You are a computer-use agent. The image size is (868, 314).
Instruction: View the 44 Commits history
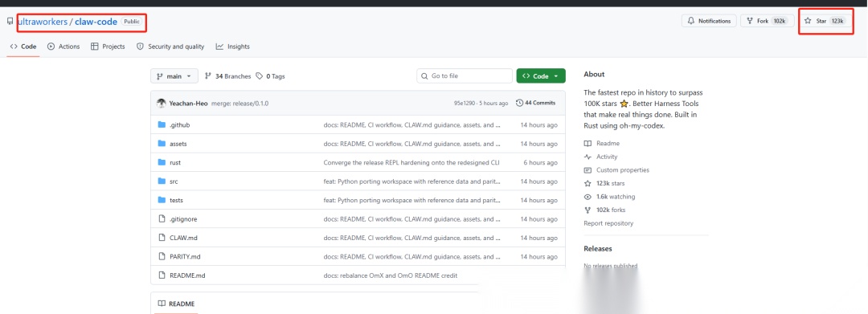click(x=535, y=103)
